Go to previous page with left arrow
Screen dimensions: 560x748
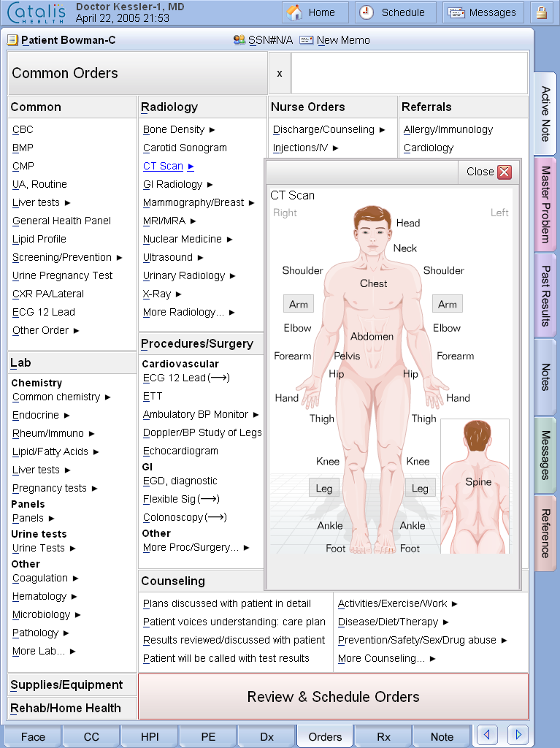pyautogui.click(x=486, y=734)
